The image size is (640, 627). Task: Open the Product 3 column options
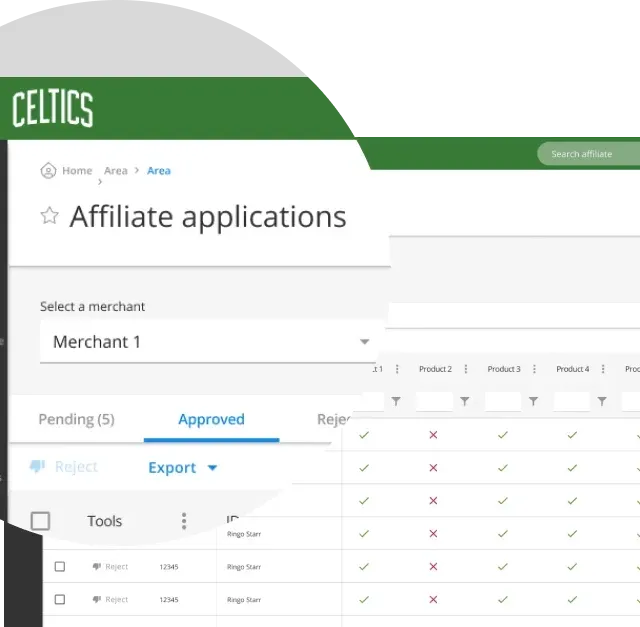pos(534,369)
